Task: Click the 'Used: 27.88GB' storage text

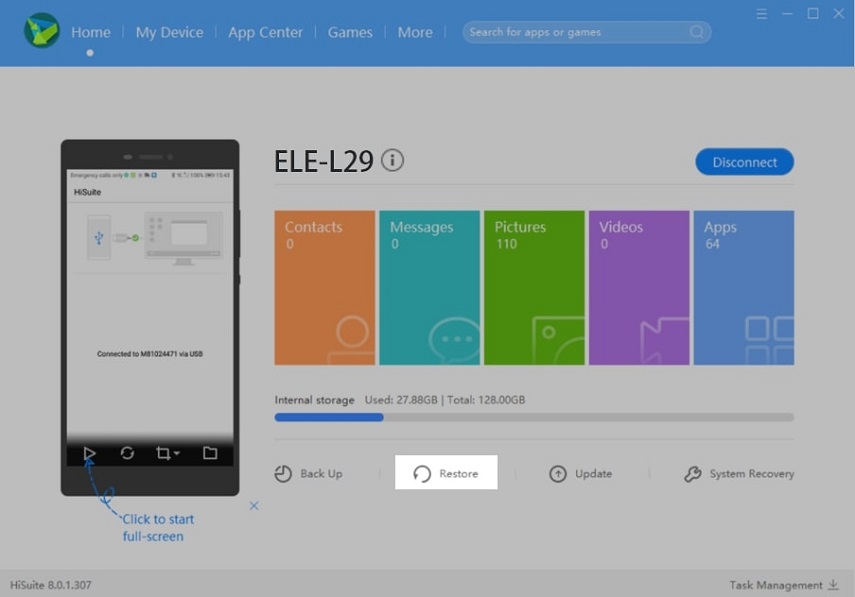Action: 401,400
